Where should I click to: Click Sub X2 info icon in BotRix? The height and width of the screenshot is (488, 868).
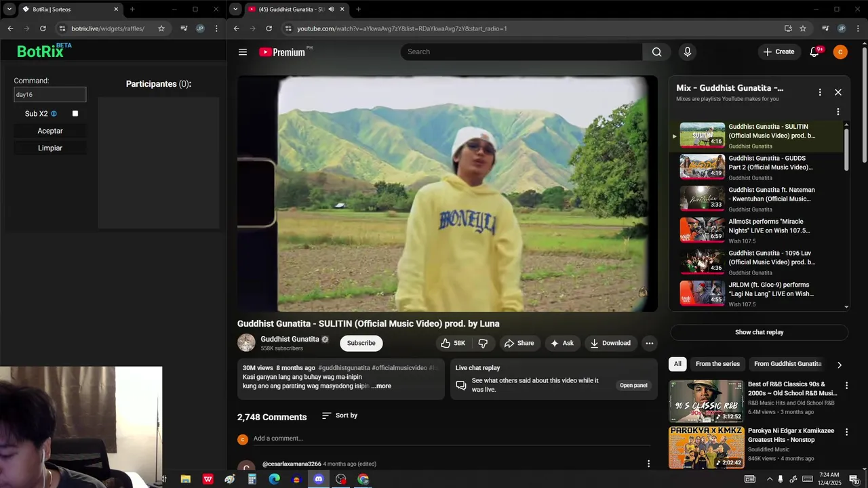tap(54, 114)
